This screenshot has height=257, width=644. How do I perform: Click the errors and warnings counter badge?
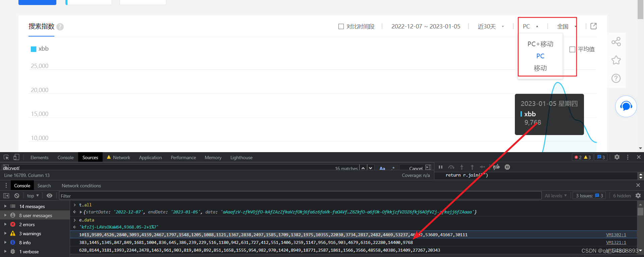pos(583,157)
